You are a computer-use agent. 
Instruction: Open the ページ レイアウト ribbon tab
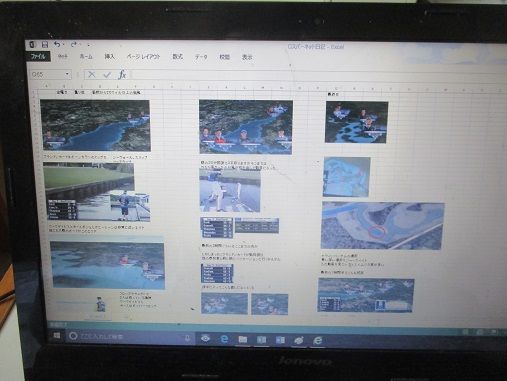pyautogui.click(x=143, y=57)
